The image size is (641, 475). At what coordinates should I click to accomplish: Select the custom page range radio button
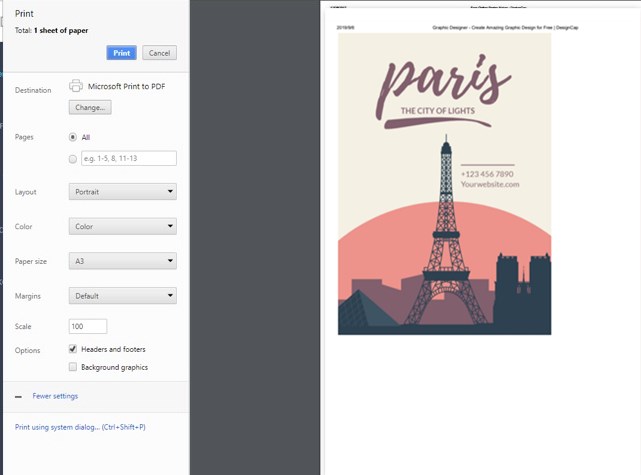pos(73,158)
